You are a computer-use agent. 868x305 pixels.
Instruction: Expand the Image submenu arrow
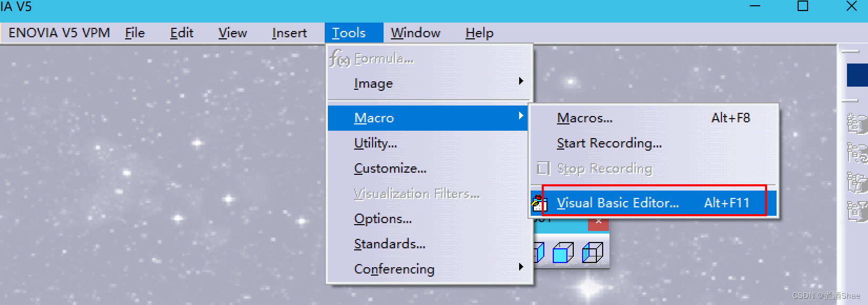coord(521,81)
